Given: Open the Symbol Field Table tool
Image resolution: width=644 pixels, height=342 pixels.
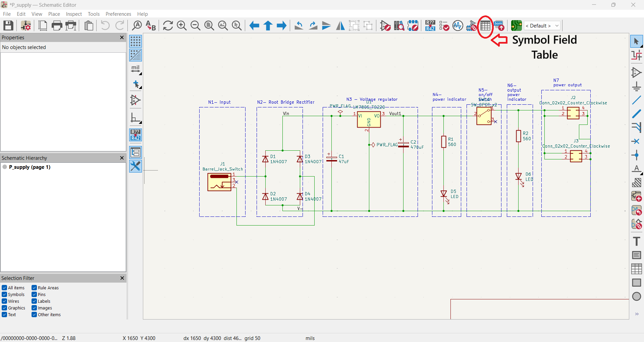Looking at the screenshot, I should coord(485,26).
